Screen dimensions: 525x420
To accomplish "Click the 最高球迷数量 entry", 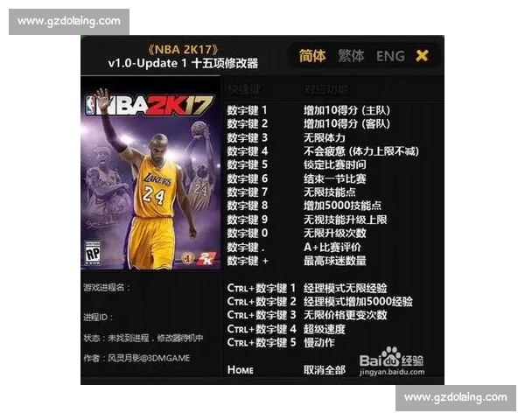I will (x=335, y=260).
